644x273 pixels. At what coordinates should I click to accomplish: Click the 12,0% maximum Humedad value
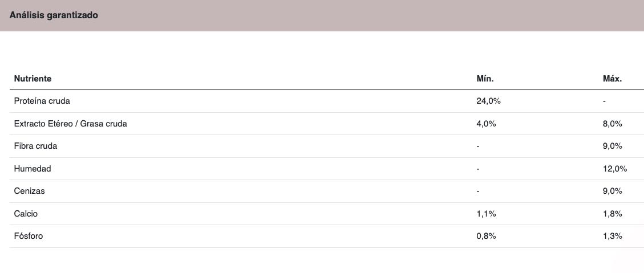(615, 169)
